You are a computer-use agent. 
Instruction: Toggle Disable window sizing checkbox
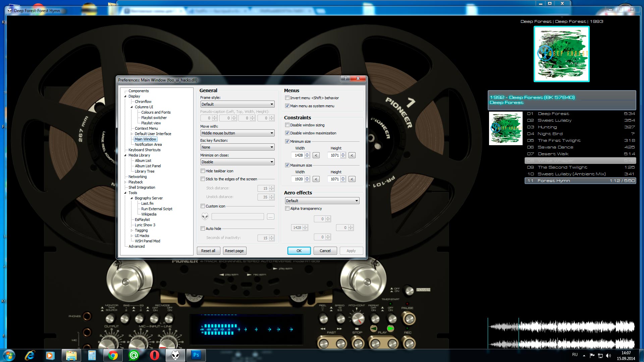tap(287, 125)
